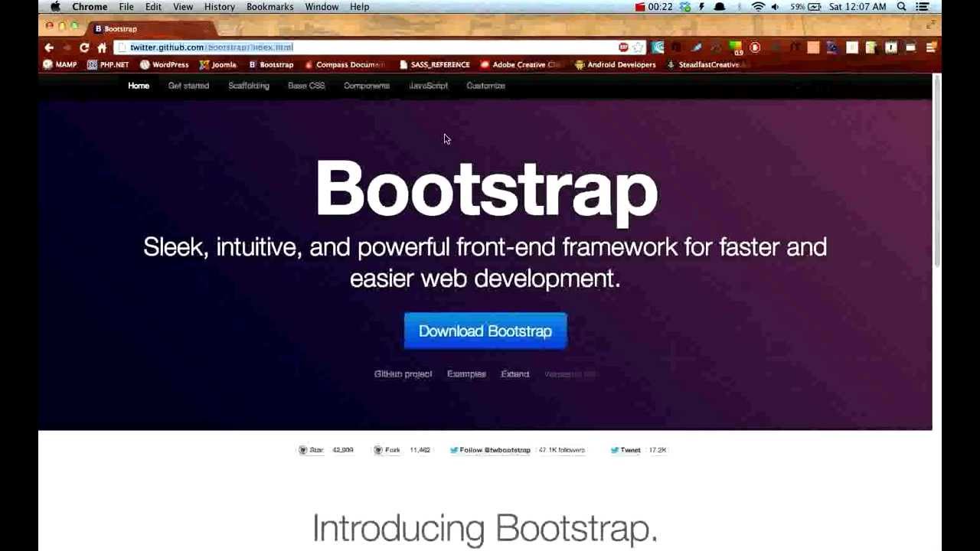Click the volume speaker icon in menu bar
Screen dimensions: 980x551
tap(776, 7)
